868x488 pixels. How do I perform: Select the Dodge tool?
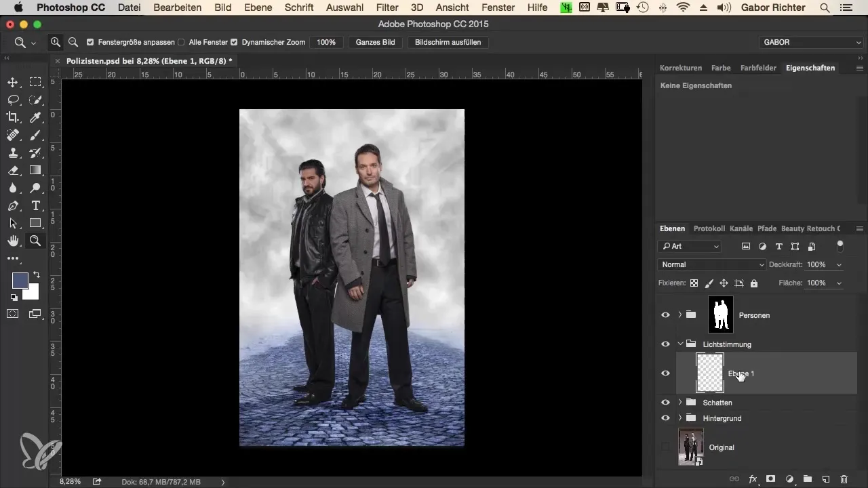tap(35, 188)
